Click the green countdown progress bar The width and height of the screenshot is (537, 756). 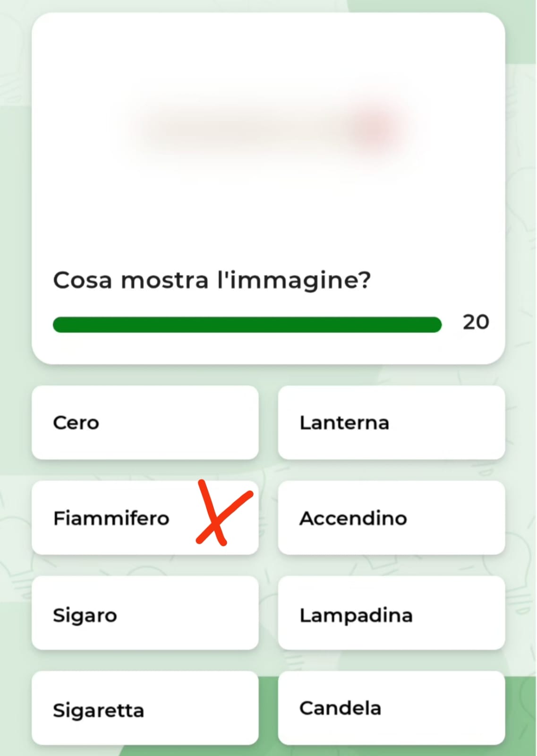coord(247,325)
